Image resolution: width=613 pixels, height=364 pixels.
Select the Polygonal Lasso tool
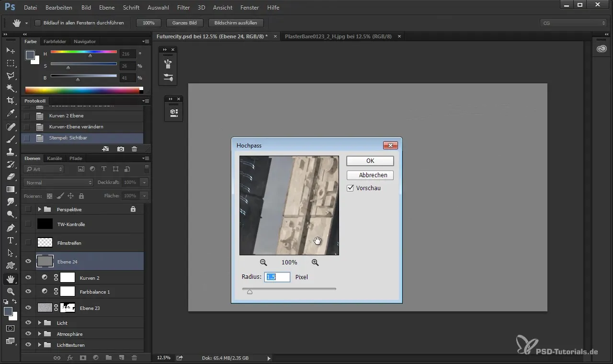[x=11, y=76]
